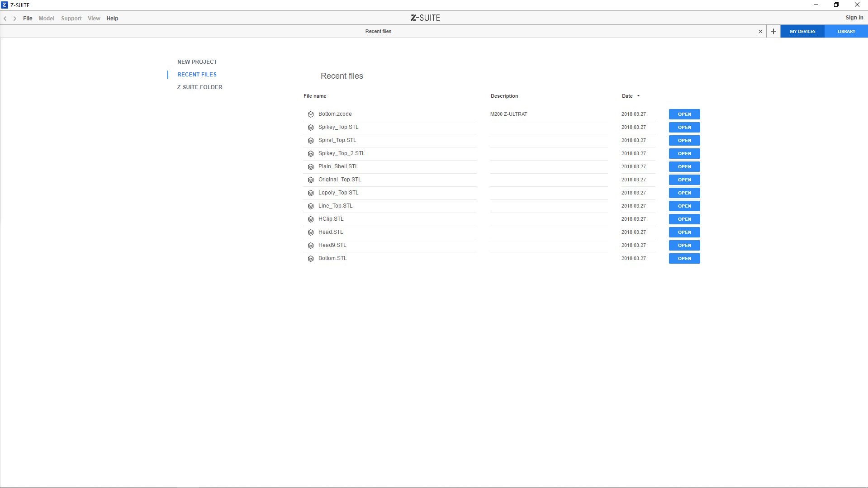Click the forward navigation arrow
Image resolution: width=868 pixels, height=488 pixels.
click(15, 19)
